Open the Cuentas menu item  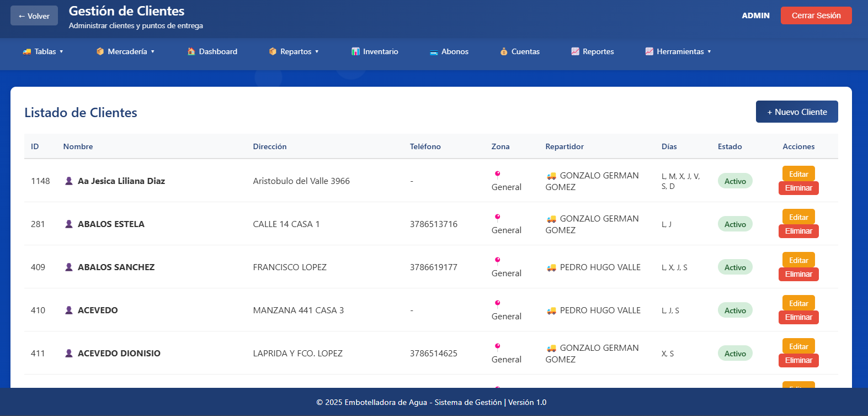pos(520,51)
